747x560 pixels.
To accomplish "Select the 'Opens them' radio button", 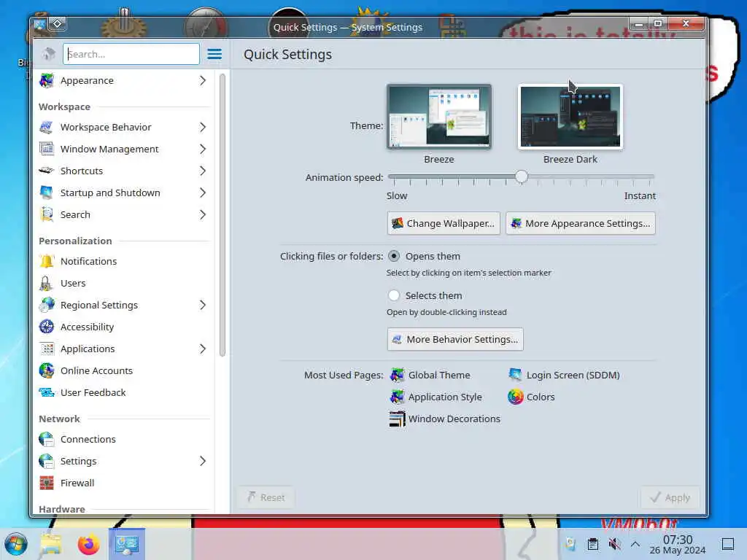I will (394, 256).
